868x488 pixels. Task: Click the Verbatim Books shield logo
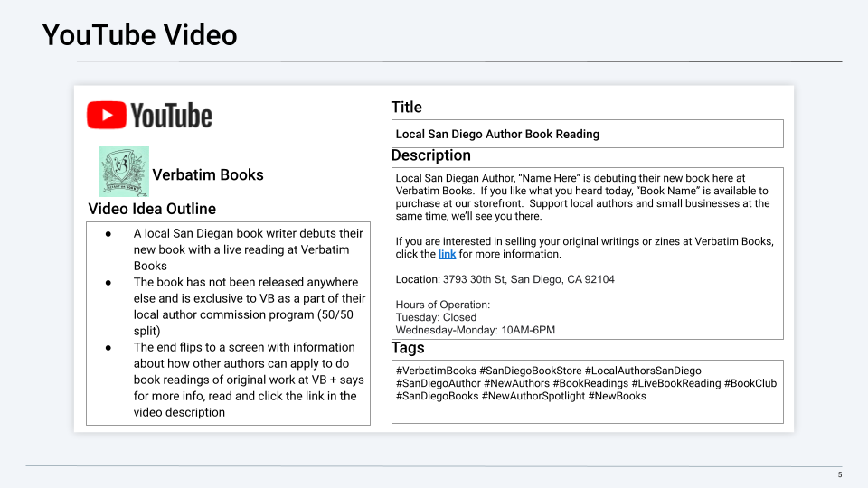click(124, 172)
